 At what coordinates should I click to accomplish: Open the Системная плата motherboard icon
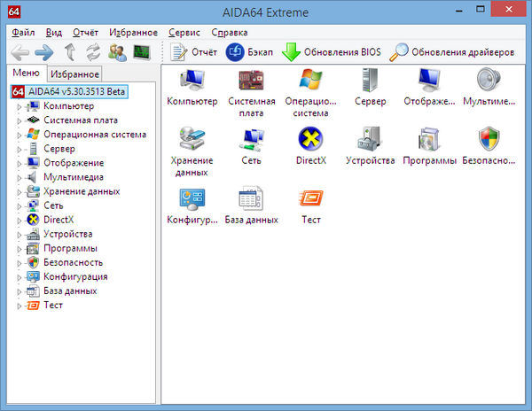click(x=252, y=81)
